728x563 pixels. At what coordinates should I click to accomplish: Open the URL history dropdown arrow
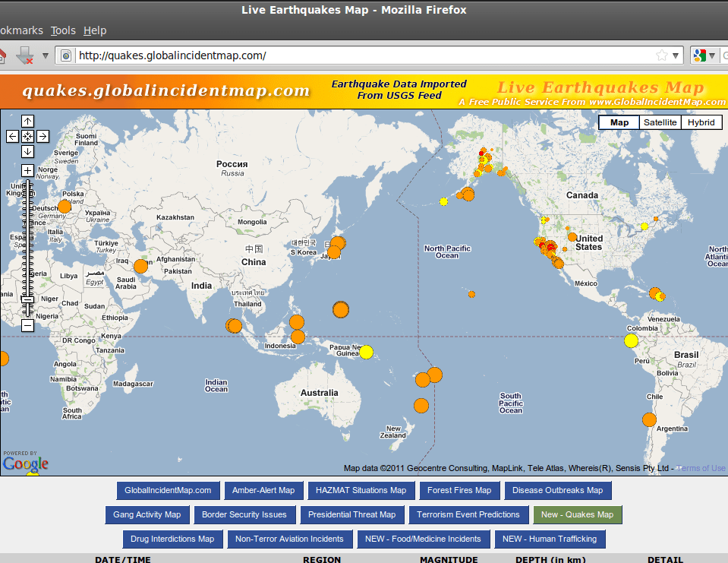(676, 55)
